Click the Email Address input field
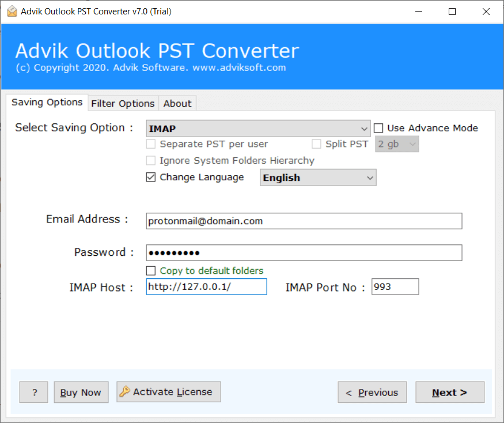 (x=304, y=221)
